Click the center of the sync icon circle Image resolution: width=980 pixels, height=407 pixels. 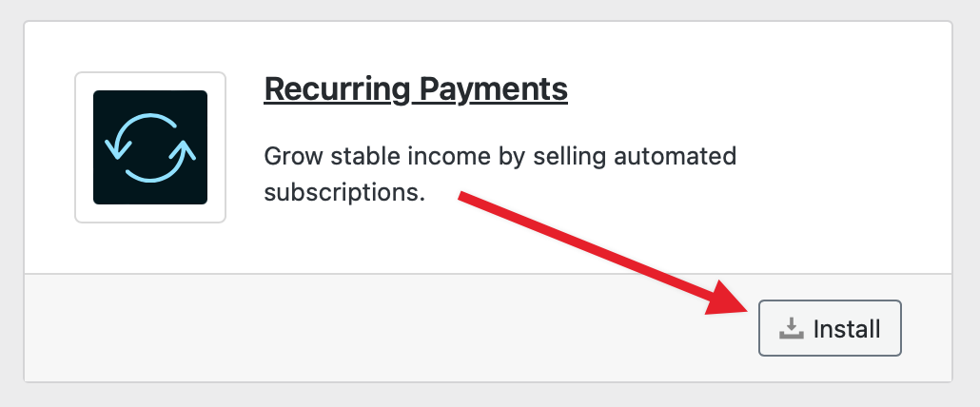pos(150,147)
